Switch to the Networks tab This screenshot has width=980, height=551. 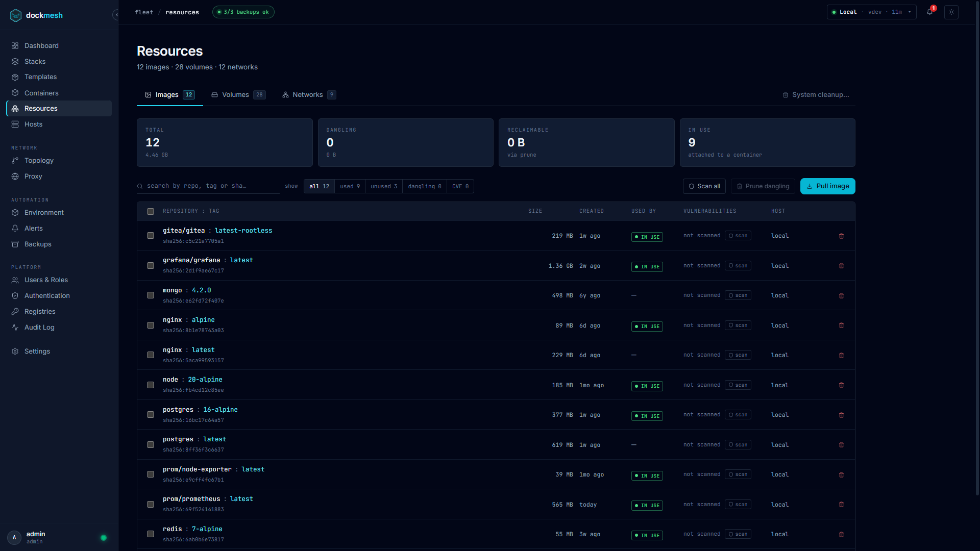point(309,95)
